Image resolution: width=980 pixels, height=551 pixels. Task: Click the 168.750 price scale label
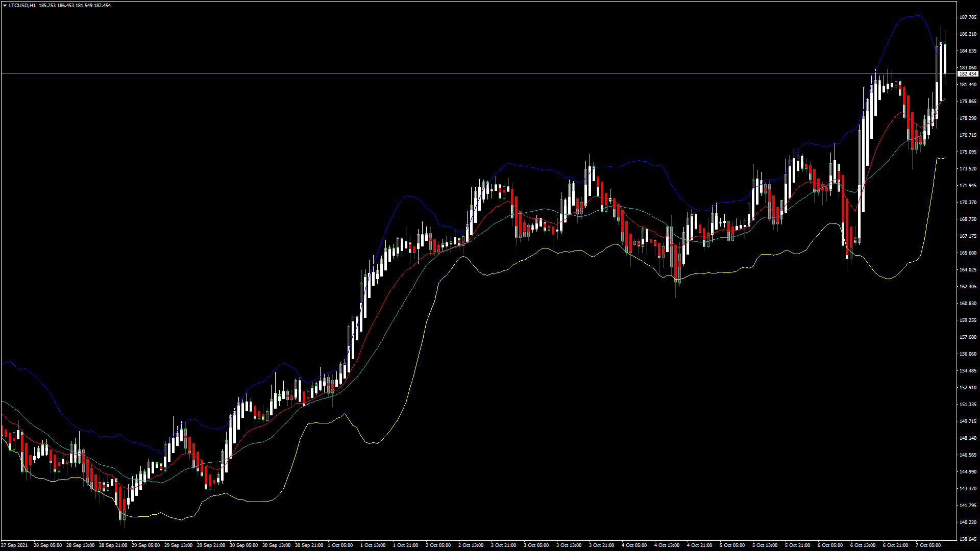968,219
